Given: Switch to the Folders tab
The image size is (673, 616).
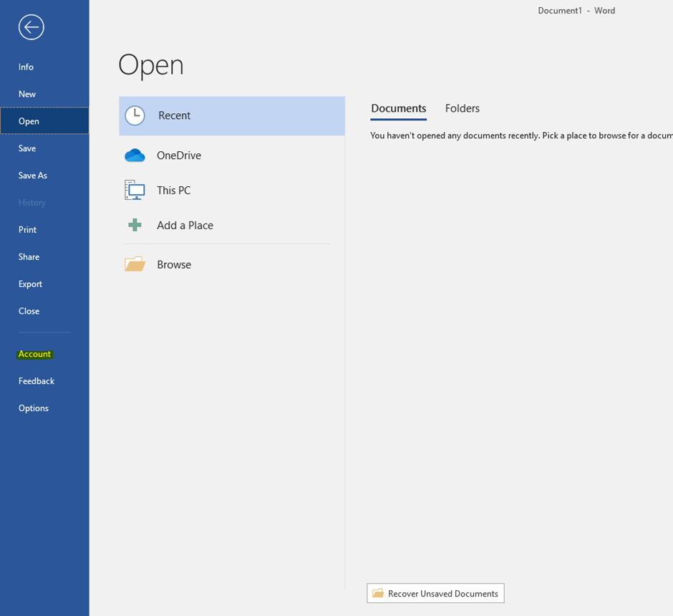Looking at the screenshot, I should pos(462,108).
